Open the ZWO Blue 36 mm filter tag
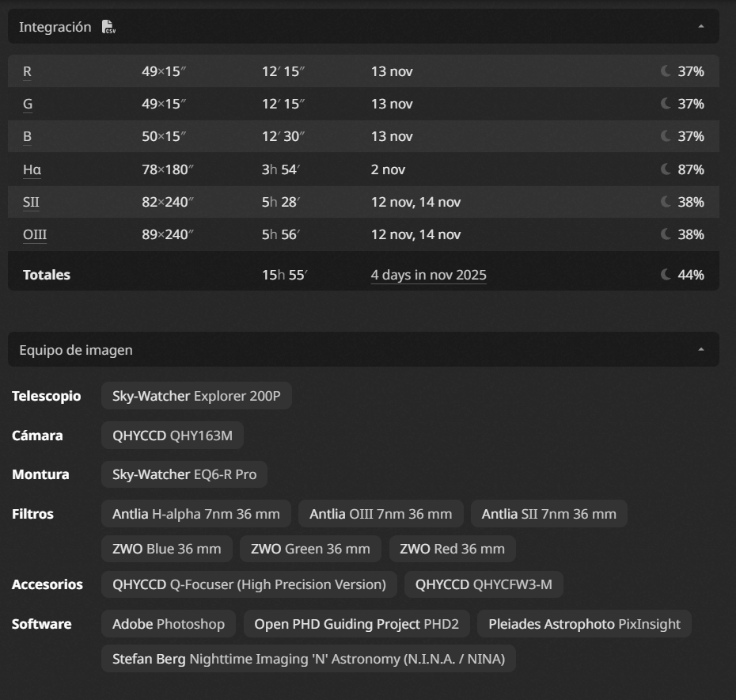 pyautogui.click(x=167, y=548)
